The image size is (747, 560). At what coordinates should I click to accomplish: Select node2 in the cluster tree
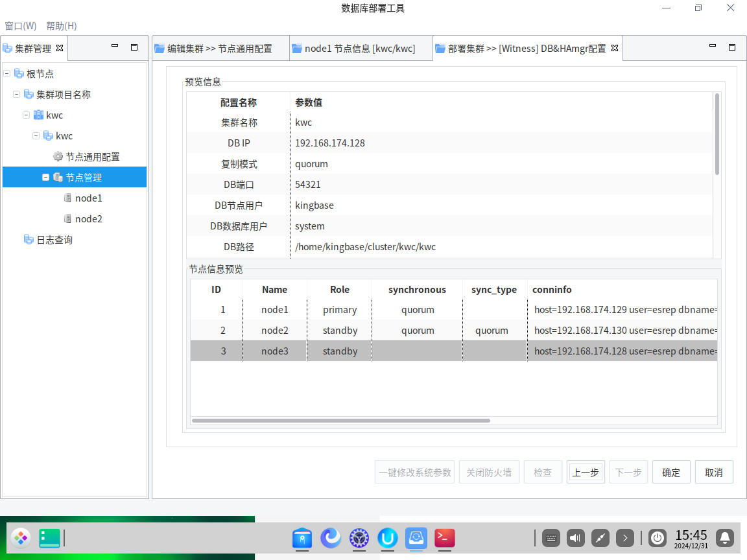(88, 219)
